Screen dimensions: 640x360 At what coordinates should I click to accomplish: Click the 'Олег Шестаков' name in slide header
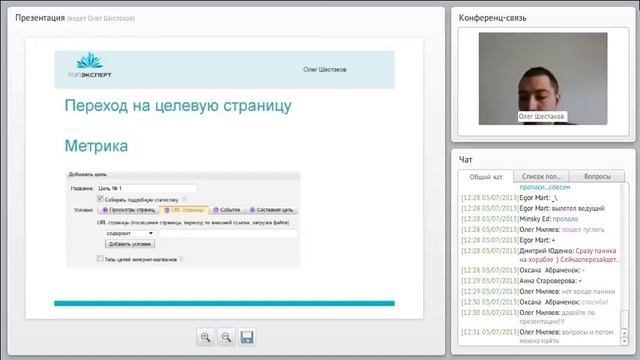tap(324, 69)
